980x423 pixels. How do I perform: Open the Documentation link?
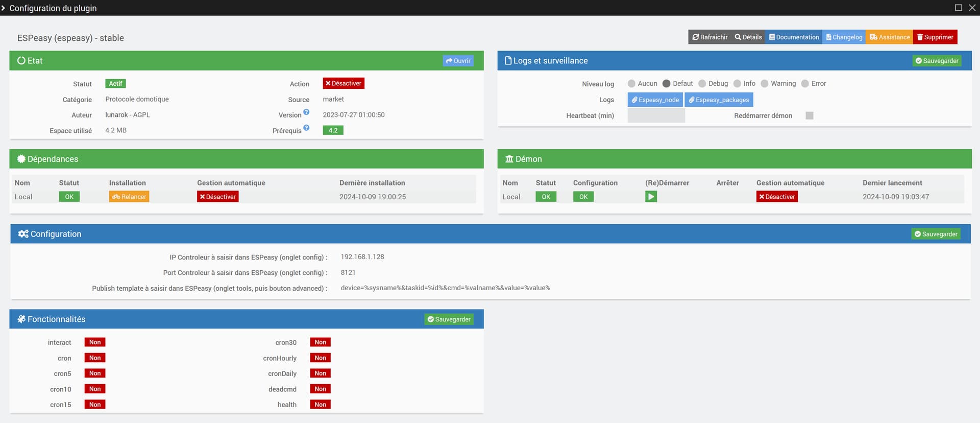794,37
